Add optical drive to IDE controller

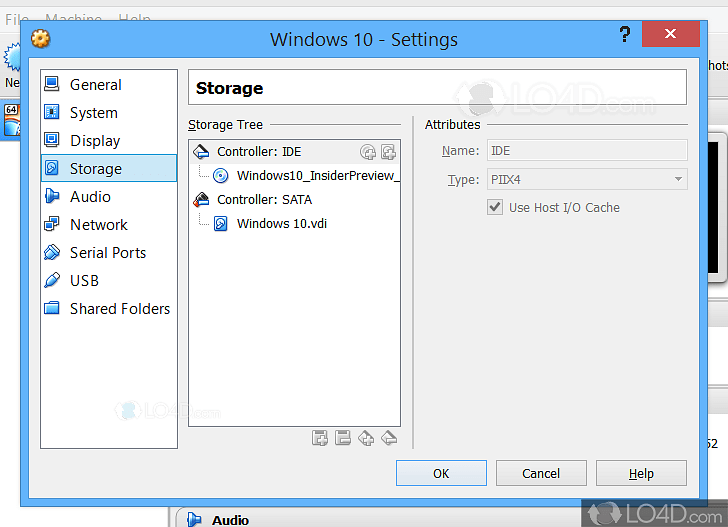point(368,152)
